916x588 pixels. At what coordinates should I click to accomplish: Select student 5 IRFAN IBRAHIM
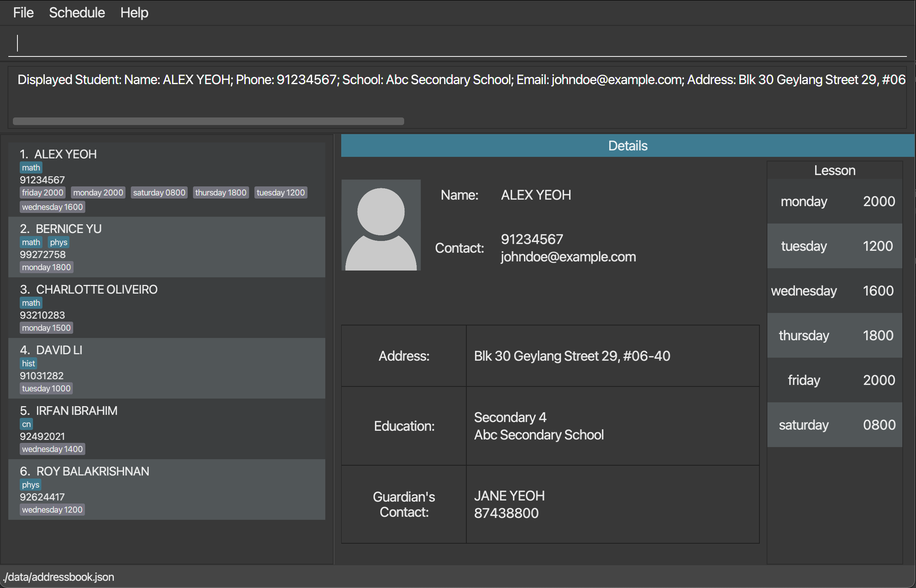click(166, 429)
